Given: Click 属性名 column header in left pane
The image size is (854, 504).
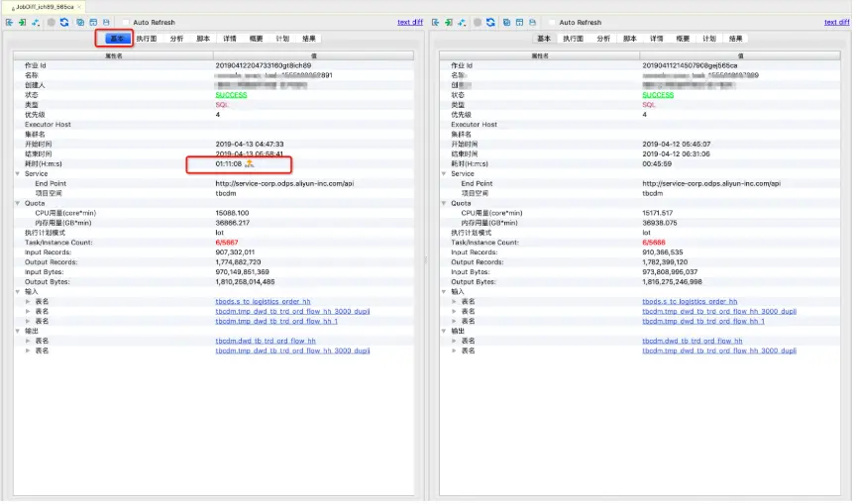Looking at the screenshot, I should pyautogui.click(x=113, y=55).
